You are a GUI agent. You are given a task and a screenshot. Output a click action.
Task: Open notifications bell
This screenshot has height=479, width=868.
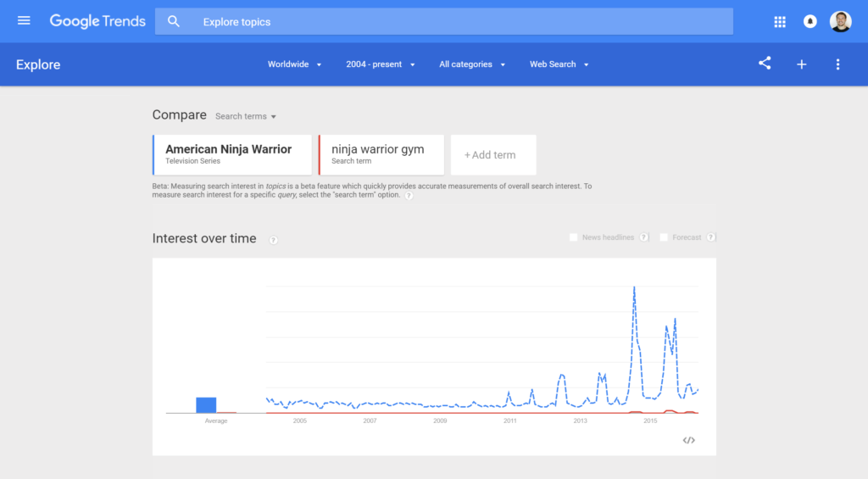coord(810,21)
